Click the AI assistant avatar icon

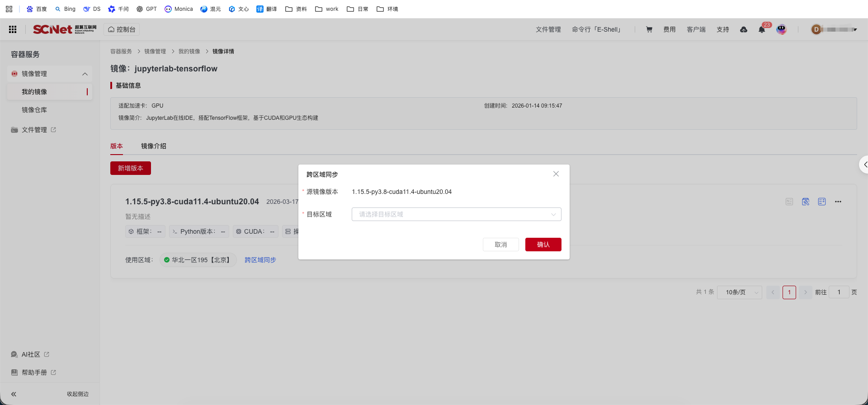pyautogui.click(x=781, y=29)
